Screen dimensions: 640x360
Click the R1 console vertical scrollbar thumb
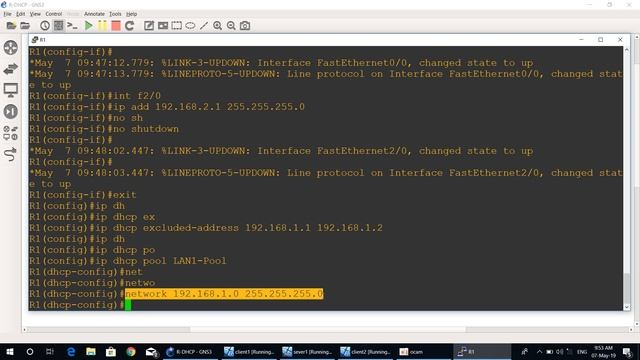(x=627, y=287)
